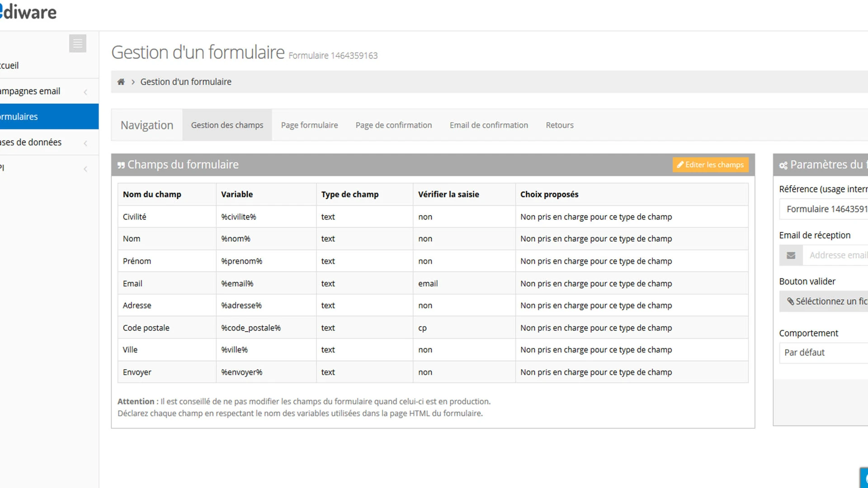This screenshot has width=868, height=488.
Task: Click the home icon in breadcrumb
Action: tap(121, 82)
